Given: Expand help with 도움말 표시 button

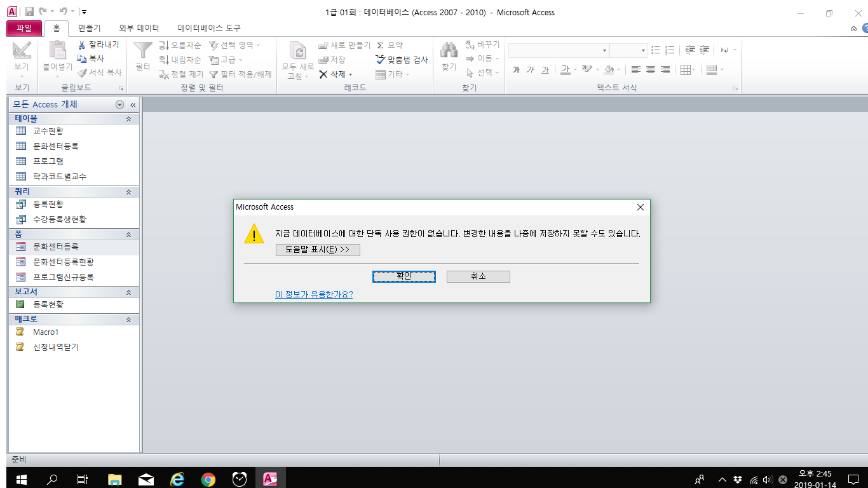Looking at the screenshot, I should (318, 250).
